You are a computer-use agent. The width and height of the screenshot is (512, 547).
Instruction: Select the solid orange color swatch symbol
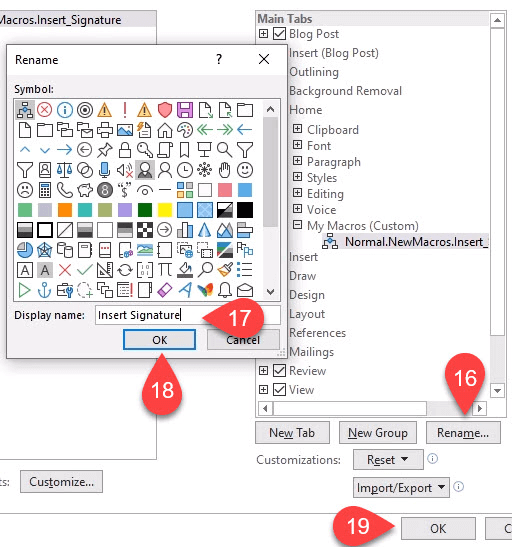coord(65,210)
